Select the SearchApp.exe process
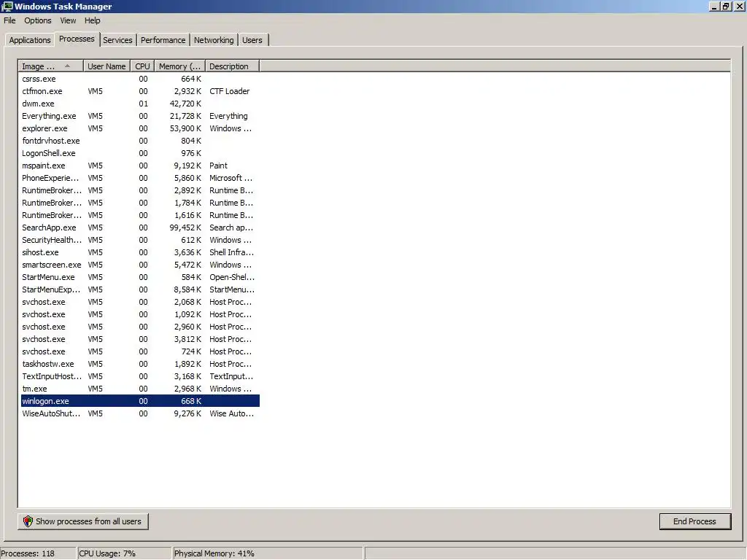The width and height of the screenshot is (747, 560). (140, 227)
